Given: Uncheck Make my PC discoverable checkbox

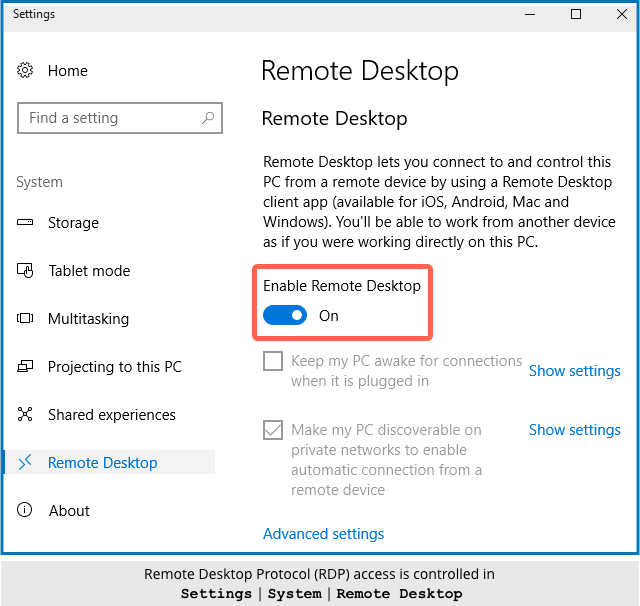Looking at the screenshot, I should coord(273,430).
